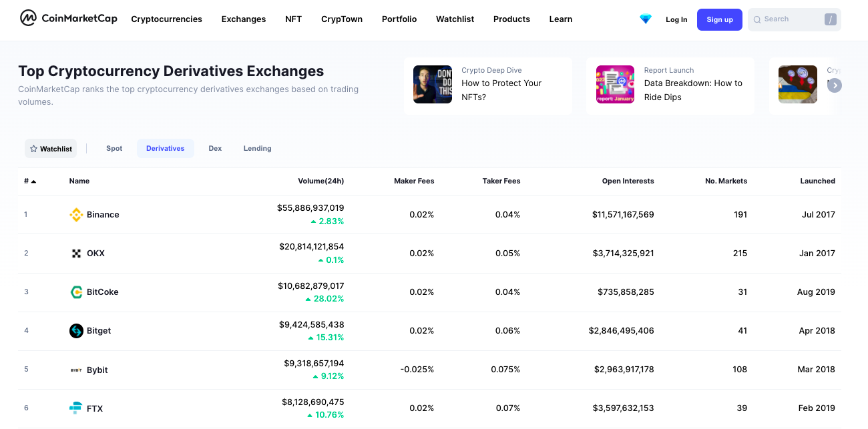Toggle the Watchlist star button
The height and width of the screenshot is (429, 868).
tap(51, 149)
